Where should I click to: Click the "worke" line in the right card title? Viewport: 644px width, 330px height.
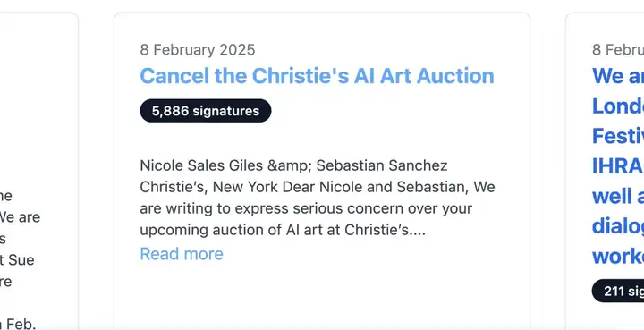[618, 257]
